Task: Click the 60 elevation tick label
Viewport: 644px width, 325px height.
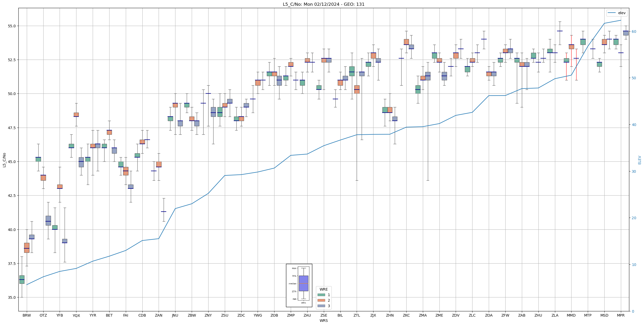Action: (634, 32)
